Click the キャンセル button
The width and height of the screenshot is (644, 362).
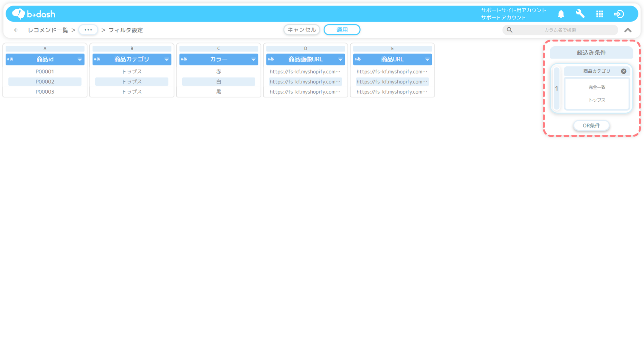pyautogui.click(x=302, y=30)
